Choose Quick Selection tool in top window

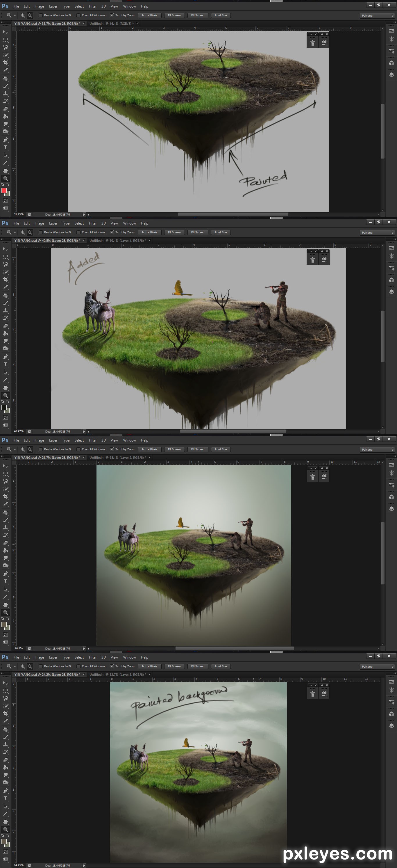(6, 55)
